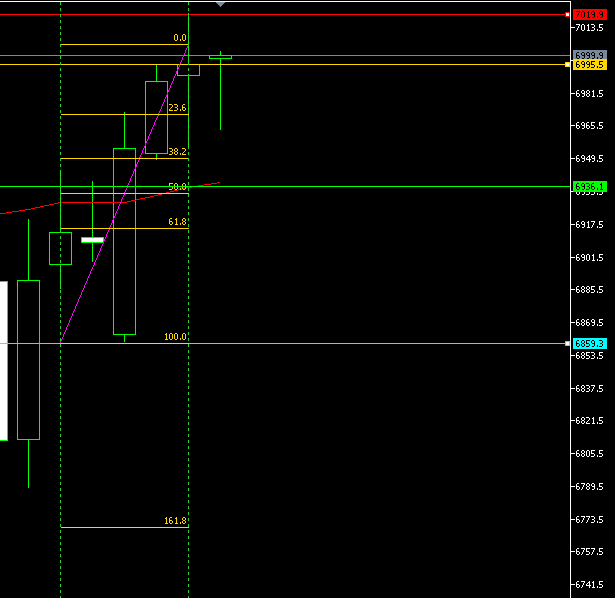Image resolution: width=615 pixels, height=598 pixels.
Task: Click the red horizontal line's end handle
Action: tap(567, 15)
